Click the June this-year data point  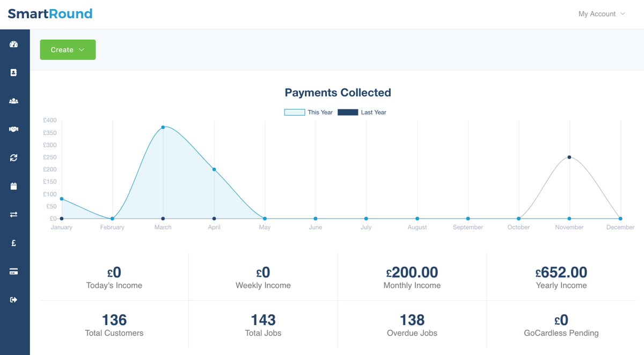click(316, 219)
